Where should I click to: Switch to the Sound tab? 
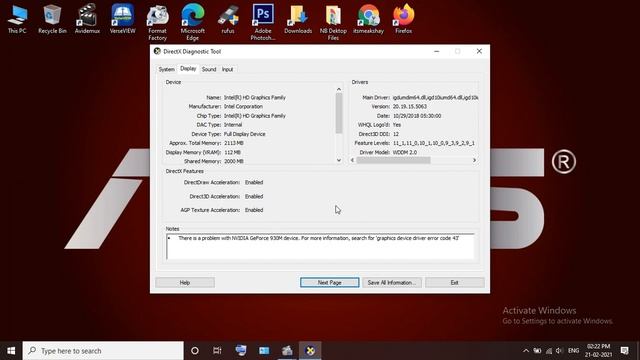coord(209,69)
